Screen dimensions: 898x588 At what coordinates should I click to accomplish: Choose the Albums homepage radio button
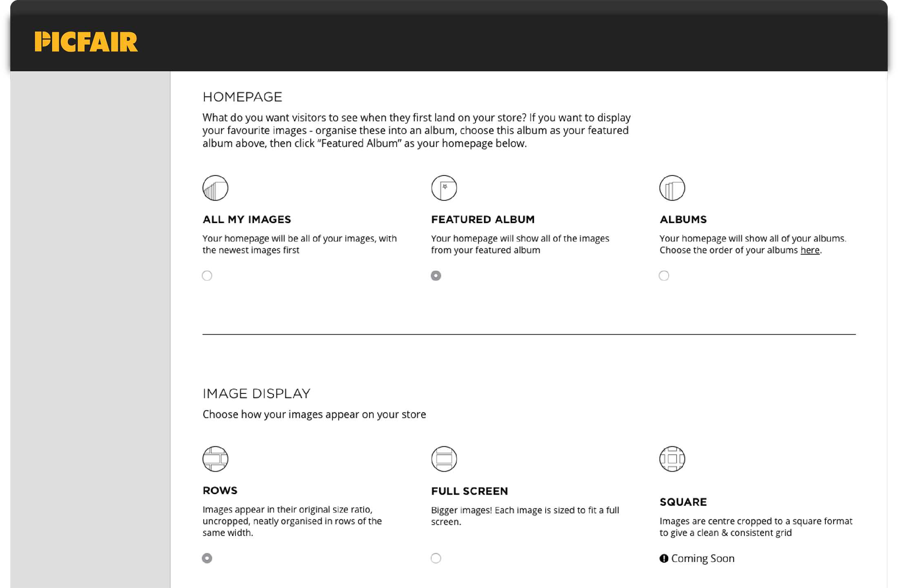click(x=664, y=276)
